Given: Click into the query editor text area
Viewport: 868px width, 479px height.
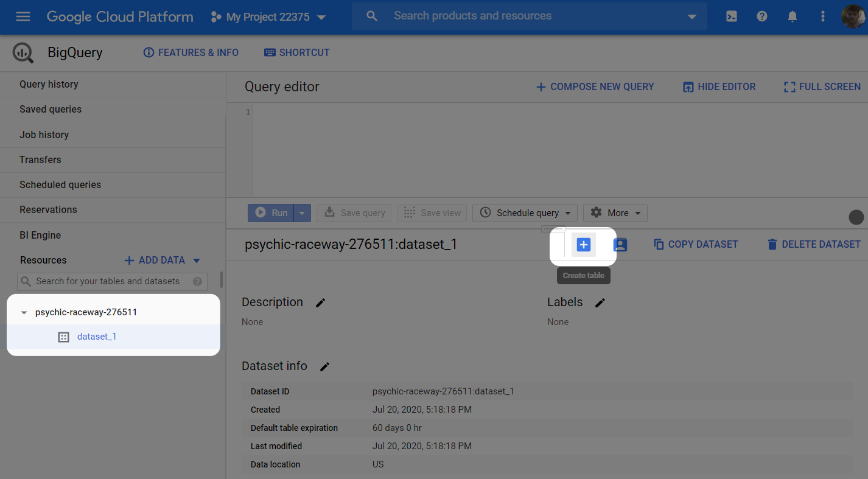Looking at the screenshot, I should click(560, 151).
